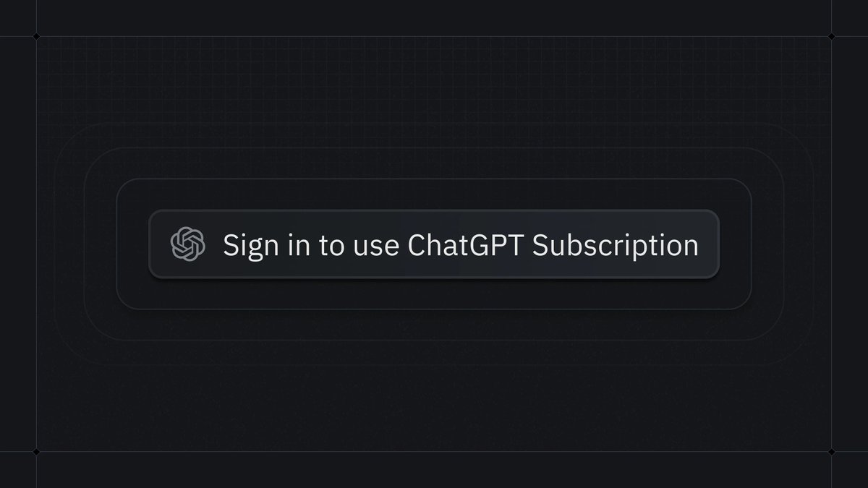The image size is (868, 488).
Task: Click the bottom-right corner diamond marker
Action: (831, 451)
